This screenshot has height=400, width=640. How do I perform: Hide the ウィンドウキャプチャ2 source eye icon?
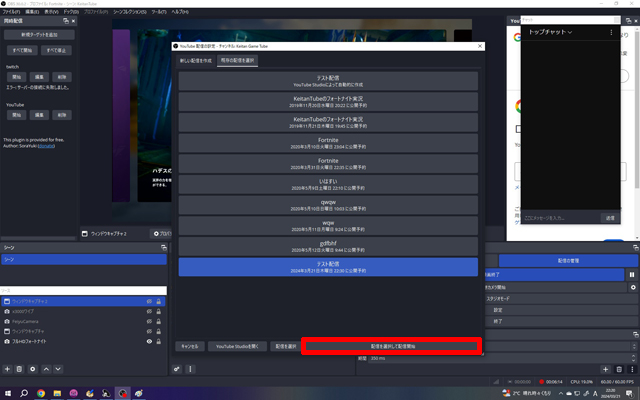coord(149,301)
